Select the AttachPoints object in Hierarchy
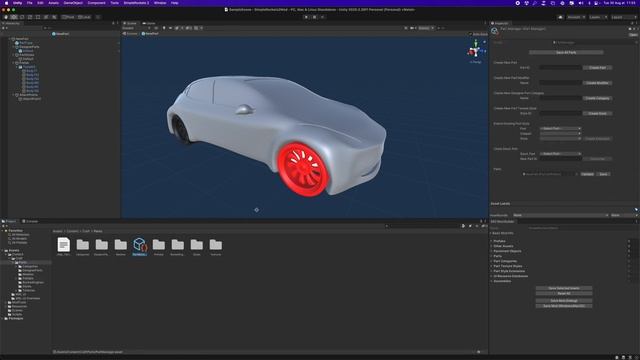Viewport: 640px width, 360px height. 28,95
